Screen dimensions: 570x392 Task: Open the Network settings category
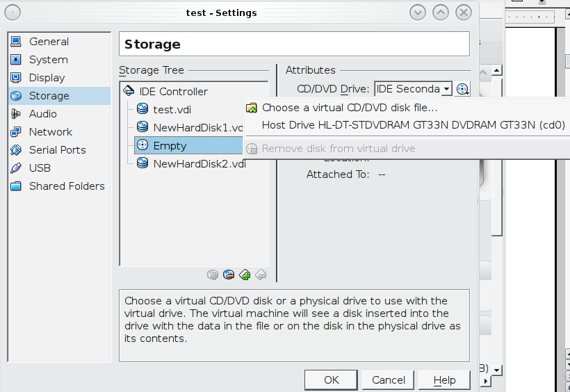click(x=50, y=132)
